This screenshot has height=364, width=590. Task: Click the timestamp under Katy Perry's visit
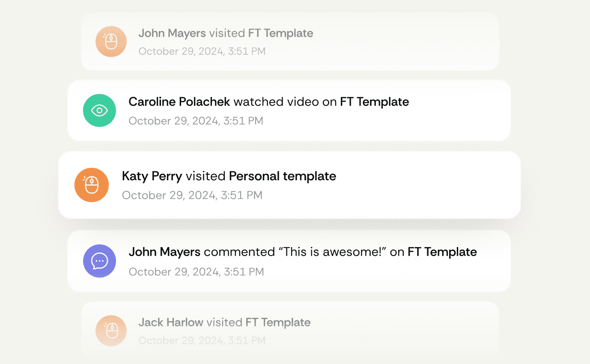tap(192, 195)
